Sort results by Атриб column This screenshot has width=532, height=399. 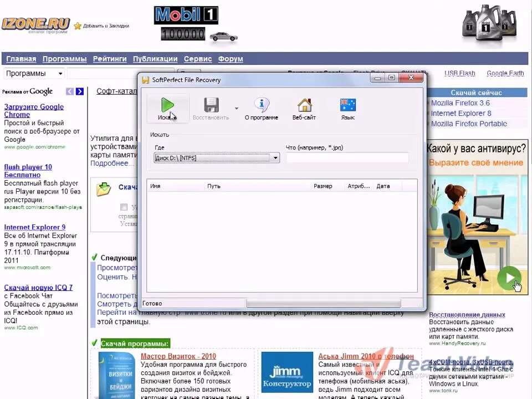[x=359, y=186]
